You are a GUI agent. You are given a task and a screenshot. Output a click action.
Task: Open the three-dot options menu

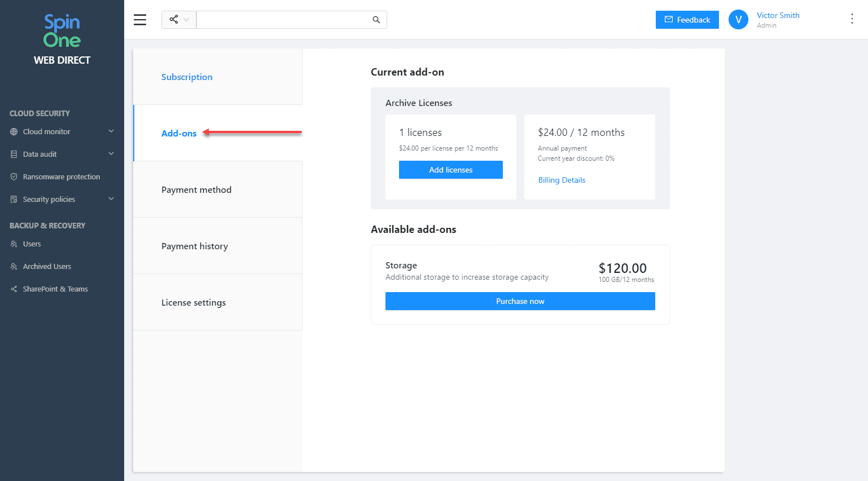click(852, 19)
